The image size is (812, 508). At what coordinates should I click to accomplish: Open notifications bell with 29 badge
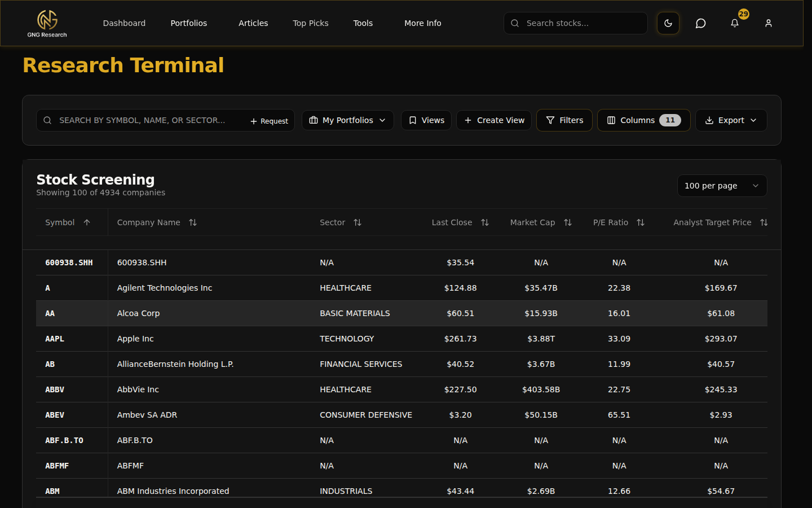735,23
